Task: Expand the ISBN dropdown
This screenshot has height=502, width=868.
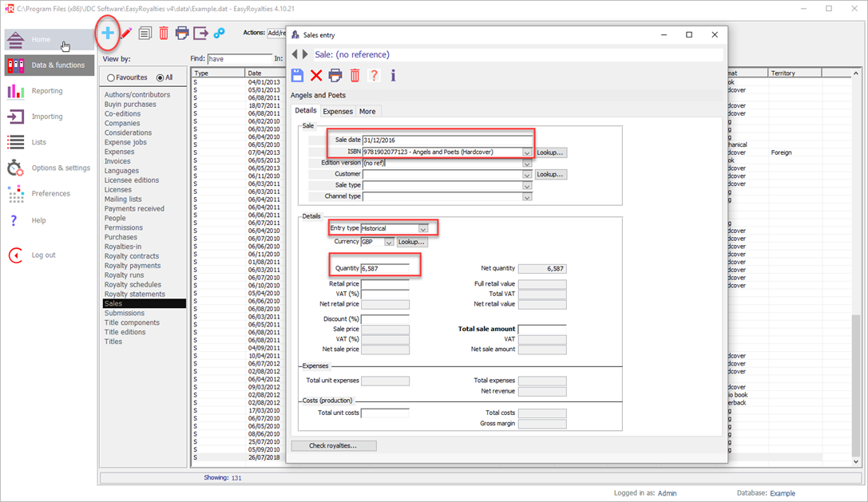Action: click(x=526, y=152)
